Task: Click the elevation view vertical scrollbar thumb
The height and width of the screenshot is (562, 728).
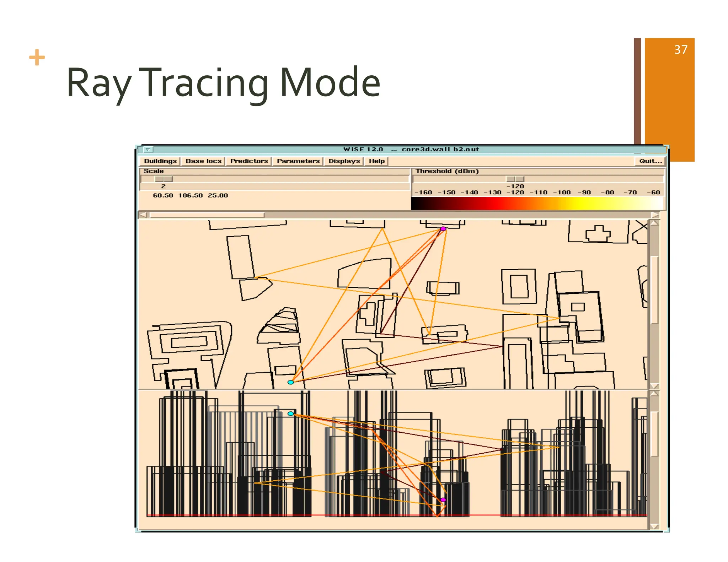Action: 654,434
